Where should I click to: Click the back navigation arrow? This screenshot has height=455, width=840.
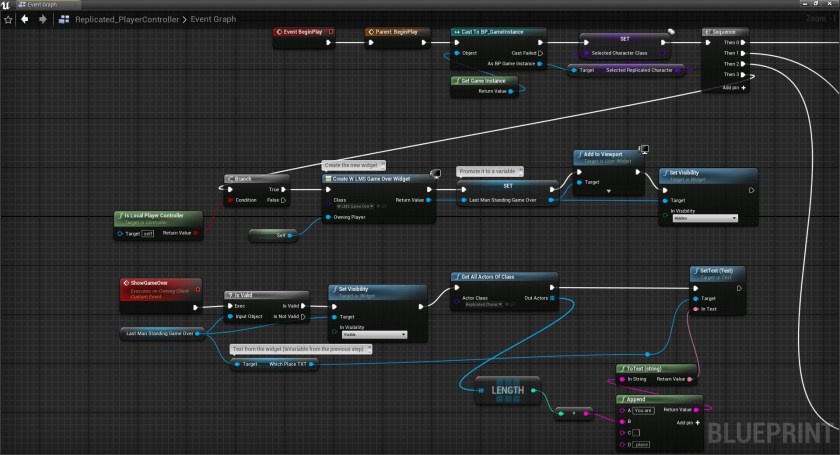(23, 18)
